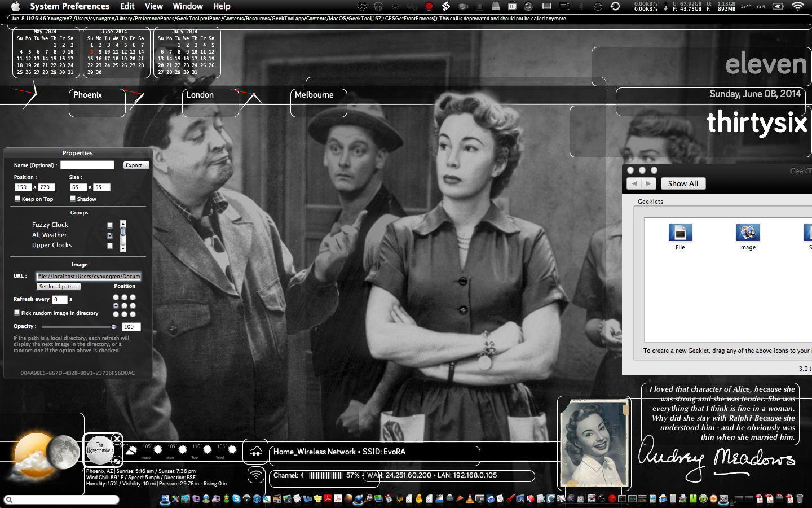Enable Keep on Top checkbox
The height and width of the screenshot is (508, 812).
pyautogui.click(x=17, y=198)
